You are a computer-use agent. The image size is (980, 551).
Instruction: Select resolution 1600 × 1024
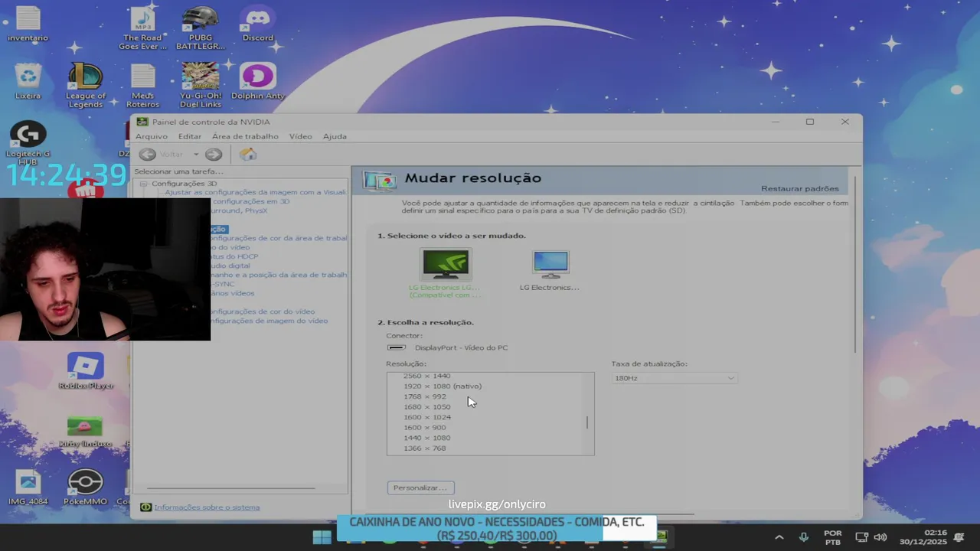tap(426, 417)
